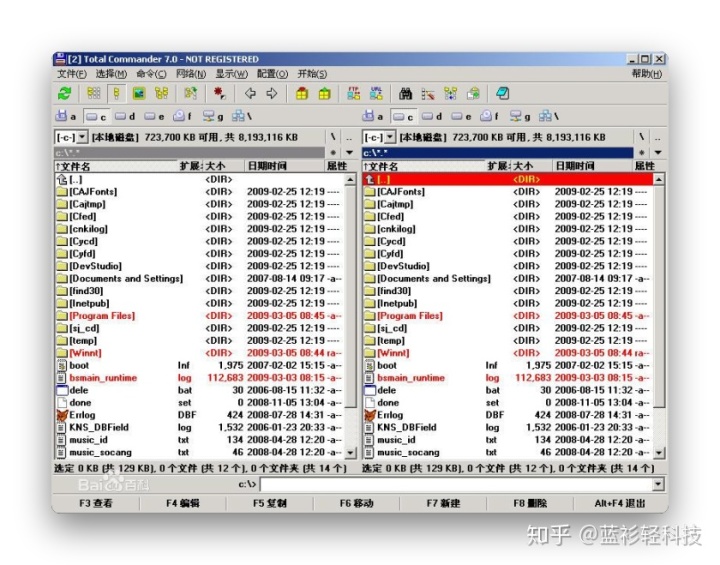The height and width of the screenshot is (565, 720).
Task: Click right panel parent directory .. button
Action: (x=658, y=137)
